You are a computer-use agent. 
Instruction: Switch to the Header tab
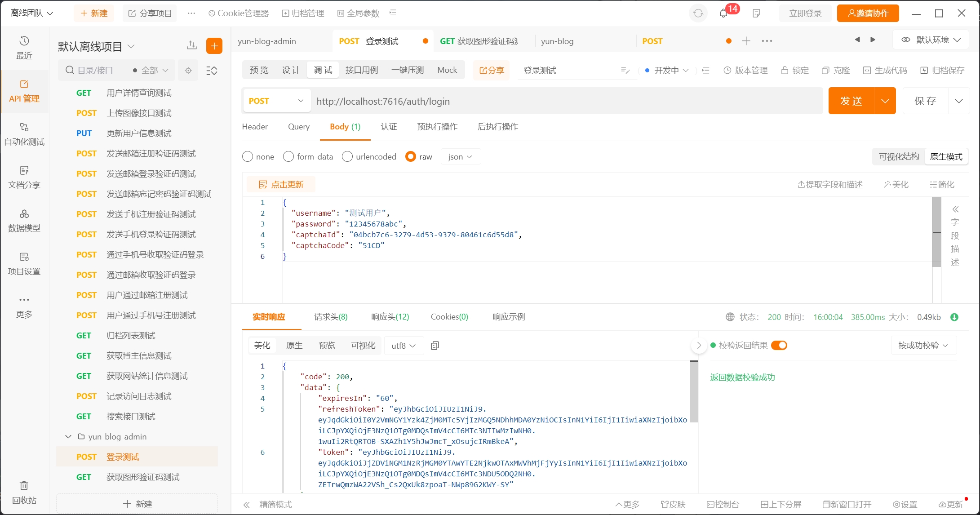click(x=255, y=127)
